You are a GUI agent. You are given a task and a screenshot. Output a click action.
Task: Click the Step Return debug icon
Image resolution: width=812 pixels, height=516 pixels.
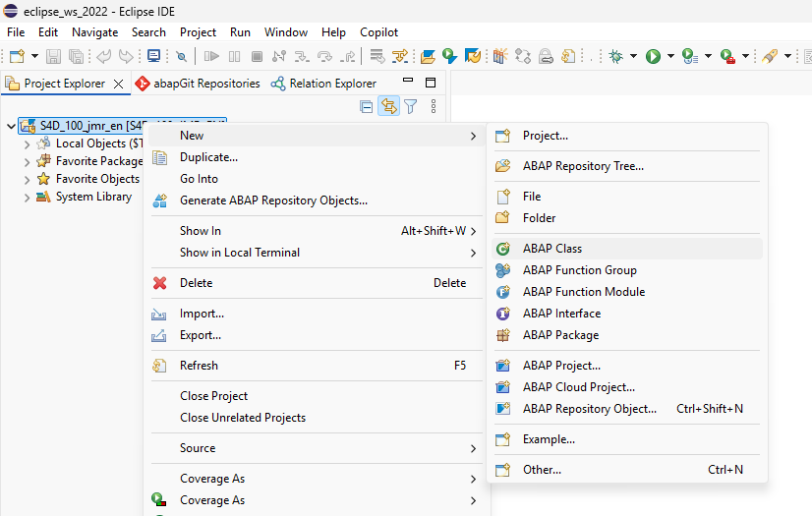coord(347,56)
